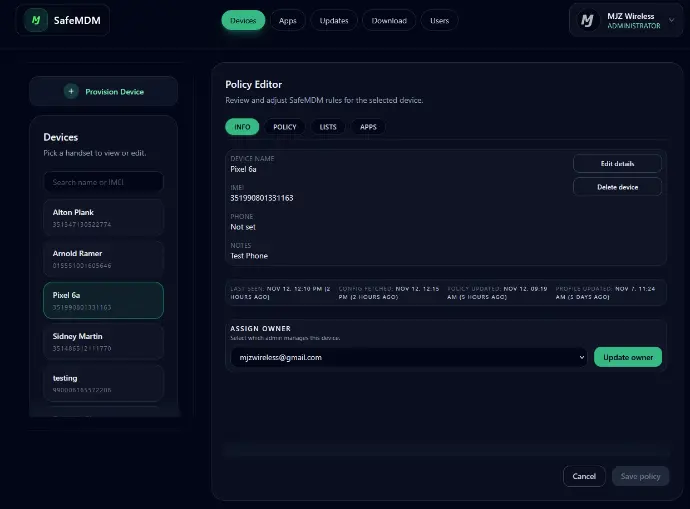Open the LISTS tab
Image resolution: width=690 pixels, height=509 pixels.
pos(328,127)
